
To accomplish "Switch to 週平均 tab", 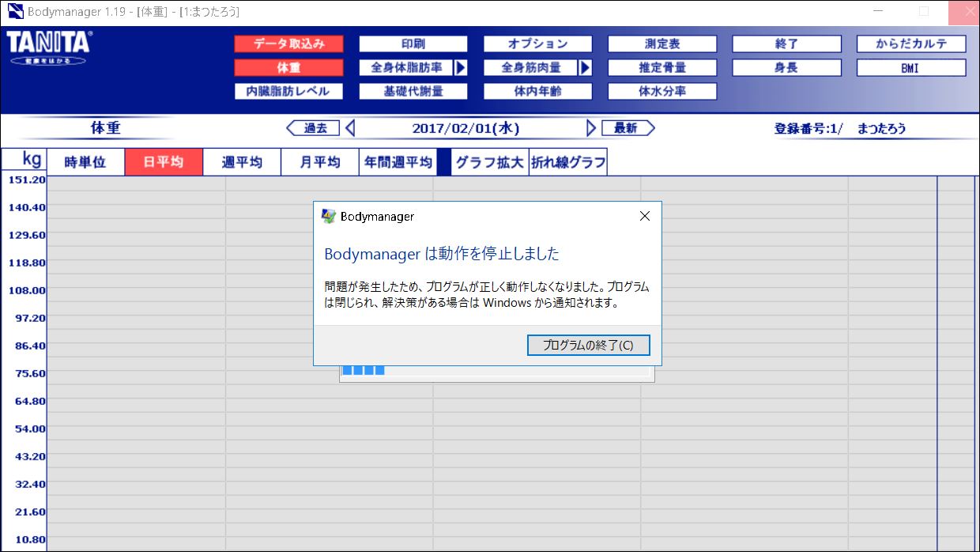I will pyautogui.click(x=241, y=163).
